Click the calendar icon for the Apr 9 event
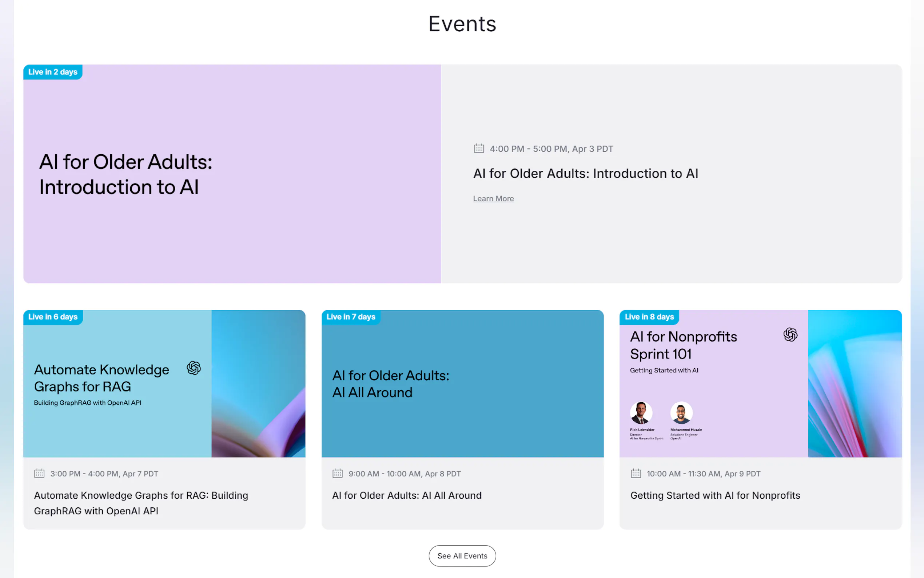This screenshot has width=924, height=578. (x=636, y=473)
